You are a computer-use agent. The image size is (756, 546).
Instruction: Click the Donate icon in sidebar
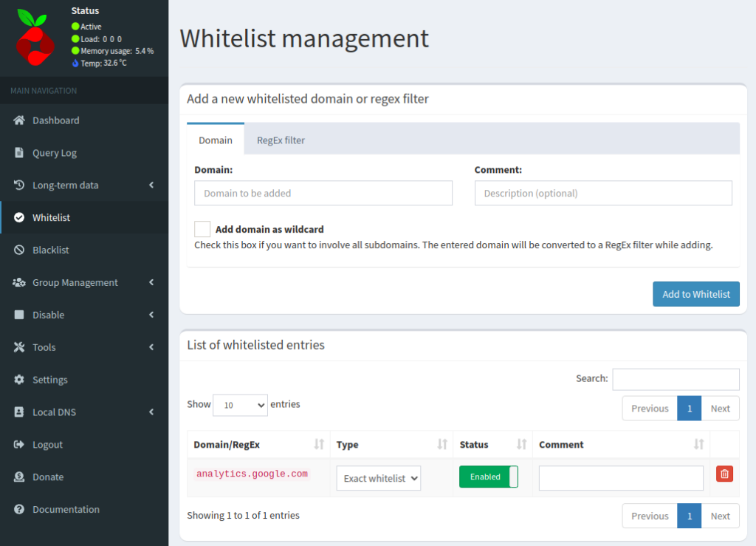point(19,477)
